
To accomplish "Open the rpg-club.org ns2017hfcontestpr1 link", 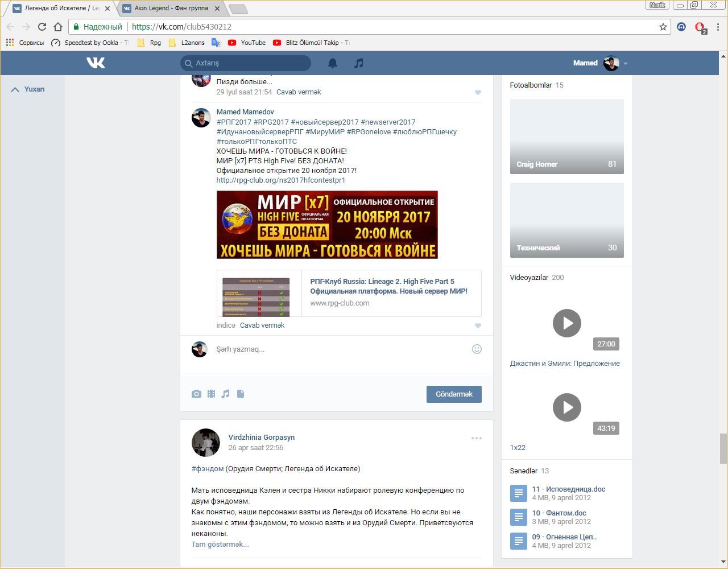I will (281, 180).
